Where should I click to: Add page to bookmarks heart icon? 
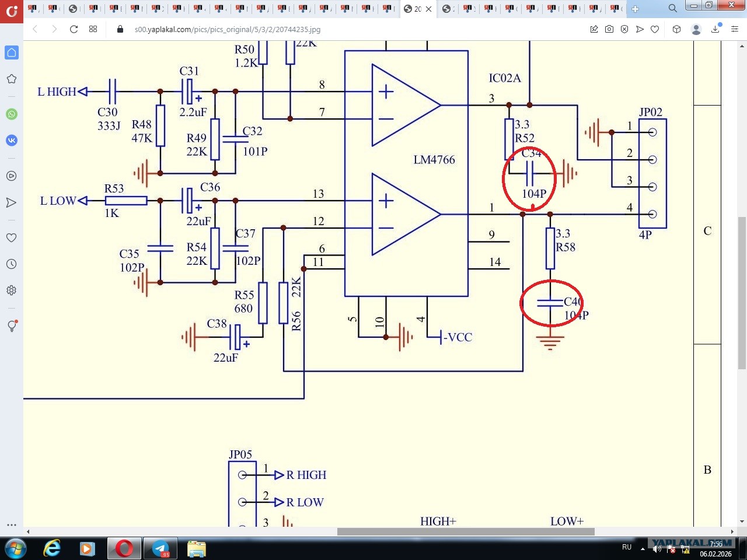655,29
